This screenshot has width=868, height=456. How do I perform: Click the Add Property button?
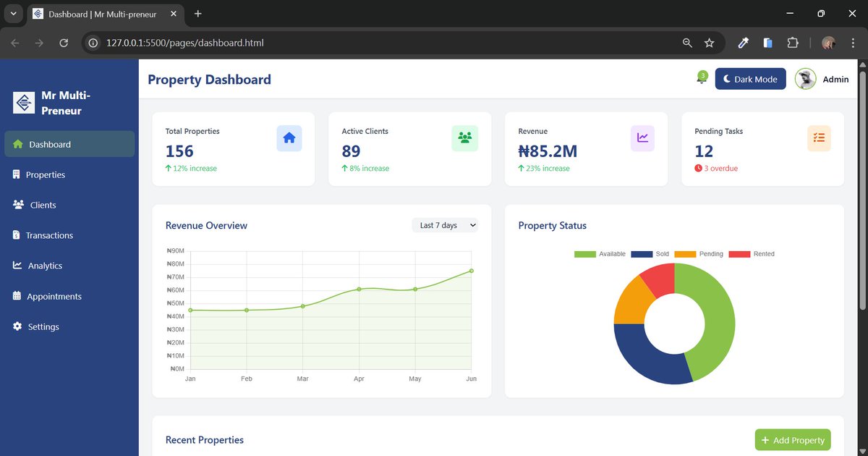tap(793, 440)
